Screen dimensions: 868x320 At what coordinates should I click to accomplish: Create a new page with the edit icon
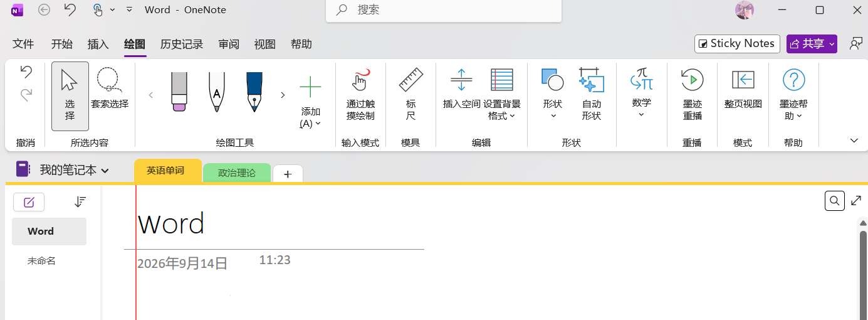(29, 201)
